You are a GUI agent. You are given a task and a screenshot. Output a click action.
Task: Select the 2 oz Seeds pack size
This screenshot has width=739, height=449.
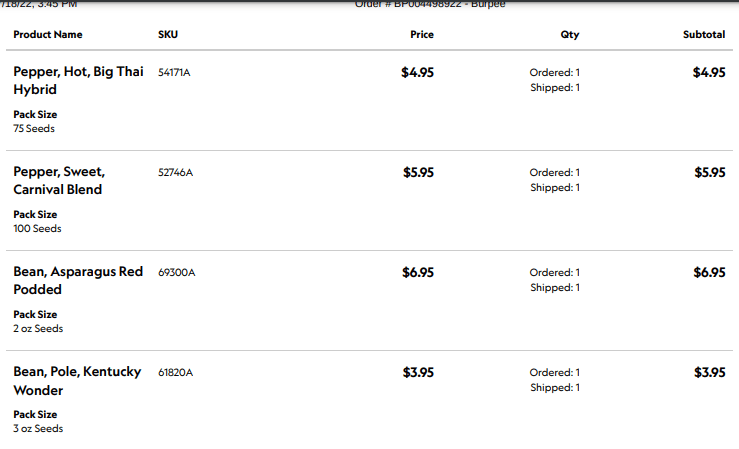38,329
